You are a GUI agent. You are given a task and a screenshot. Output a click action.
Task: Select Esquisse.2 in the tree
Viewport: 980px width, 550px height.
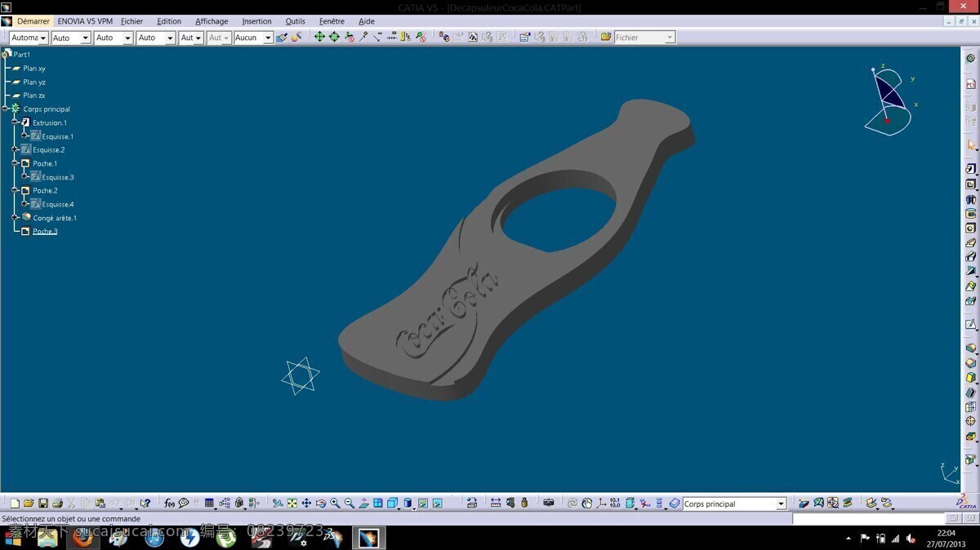coord(49,149)
